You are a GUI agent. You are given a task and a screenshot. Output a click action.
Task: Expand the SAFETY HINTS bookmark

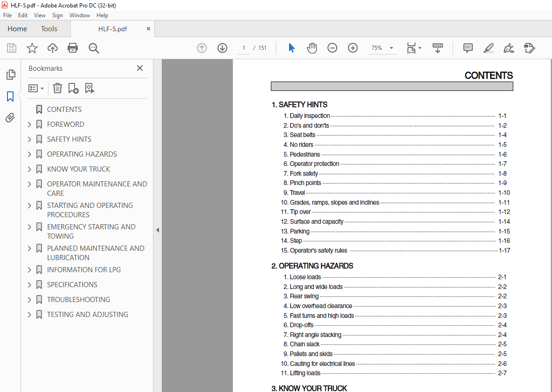[x=29, y=139]
